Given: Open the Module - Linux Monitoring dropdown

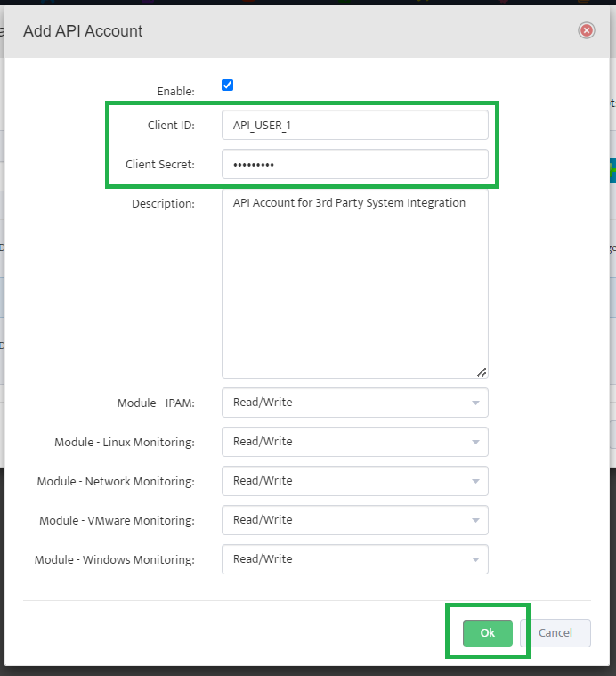Looking at the screenshot, I should 355,442.
